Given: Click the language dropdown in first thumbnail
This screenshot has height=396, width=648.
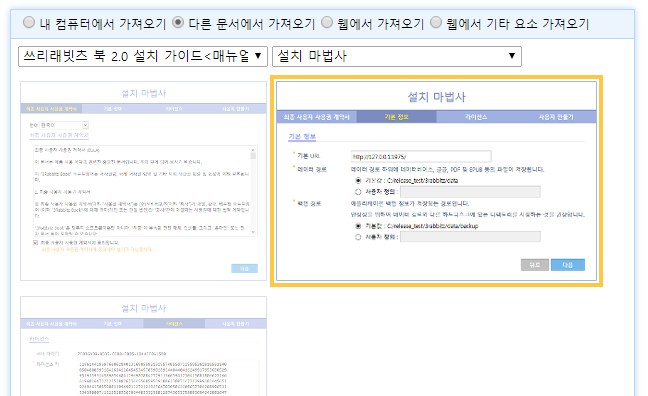Looking at the screenshot, I should pyautogui.click(x=64, y=125).
